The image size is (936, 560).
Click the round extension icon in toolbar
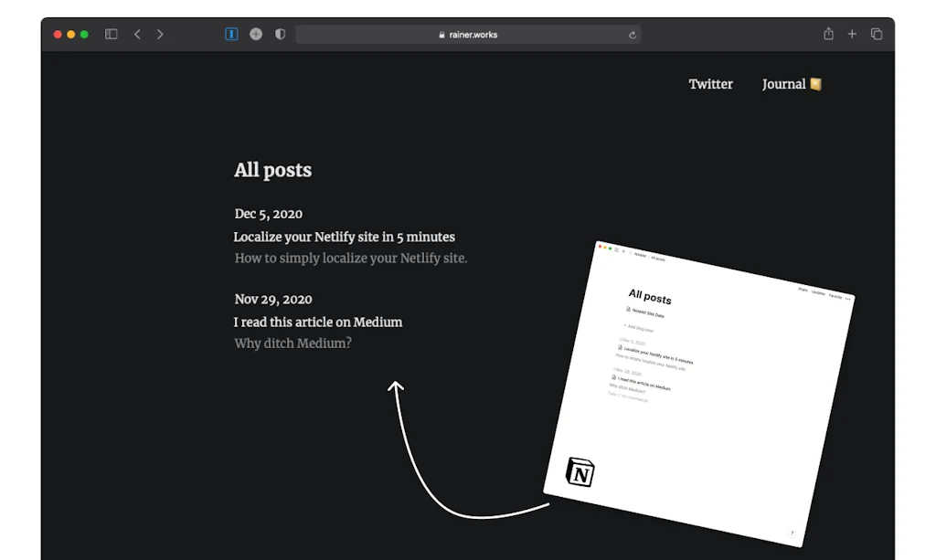point(256,35)
